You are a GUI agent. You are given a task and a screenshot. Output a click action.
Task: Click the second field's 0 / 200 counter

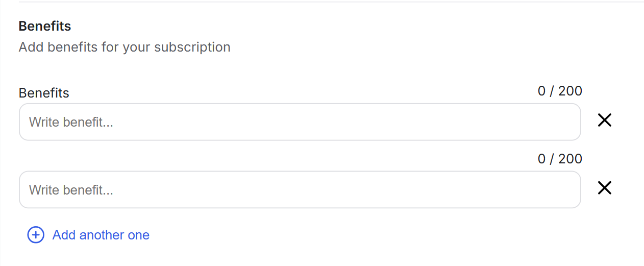[560, 159]
